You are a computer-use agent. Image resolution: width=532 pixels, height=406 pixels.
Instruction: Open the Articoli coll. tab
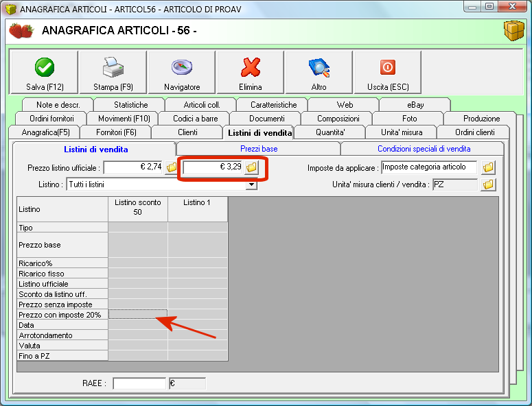(202, 105)
